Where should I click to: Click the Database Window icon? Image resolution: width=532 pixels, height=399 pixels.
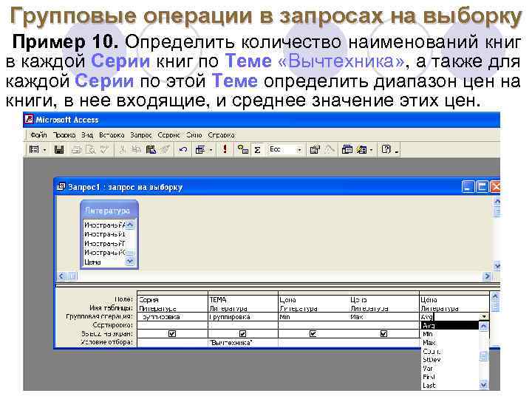click(347, 149)
